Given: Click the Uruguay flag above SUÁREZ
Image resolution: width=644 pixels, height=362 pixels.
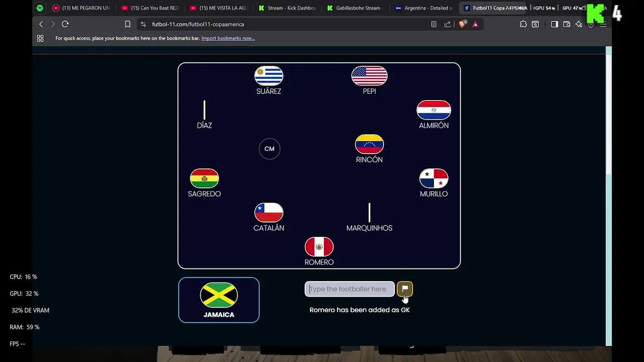Looking at the screenshot, I should click(x=269, y=76).
